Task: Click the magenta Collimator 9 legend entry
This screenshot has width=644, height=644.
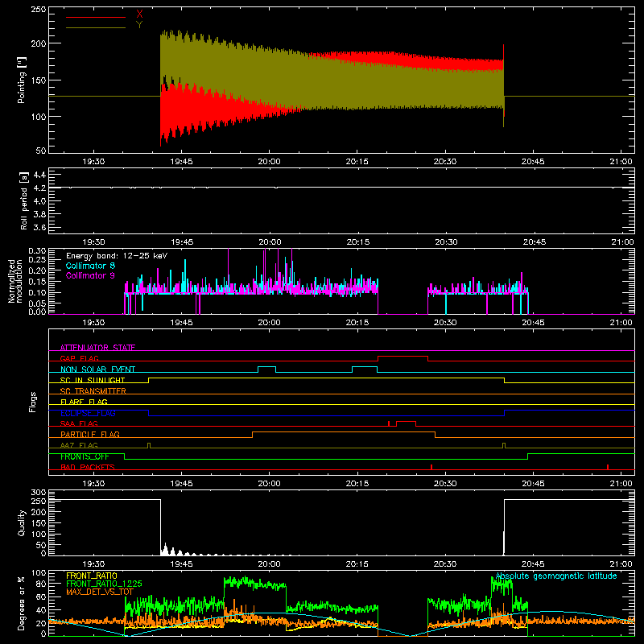Action: tap(90, 275)
